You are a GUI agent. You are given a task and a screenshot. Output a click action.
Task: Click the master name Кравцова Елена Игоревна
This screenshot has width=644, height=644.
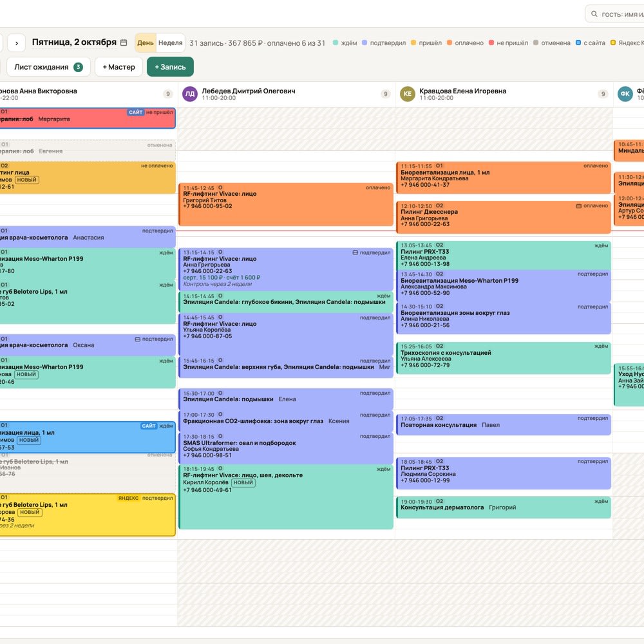point(462,91)
